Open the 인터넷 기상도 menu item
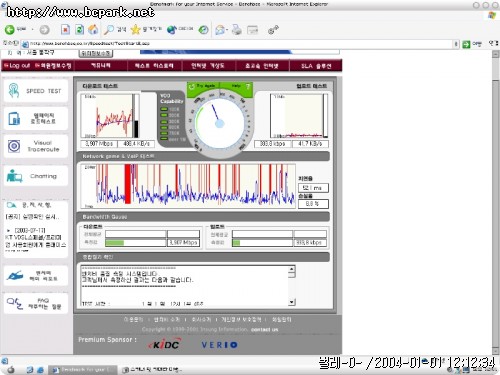Screen dimensions: 500x375 208,66
